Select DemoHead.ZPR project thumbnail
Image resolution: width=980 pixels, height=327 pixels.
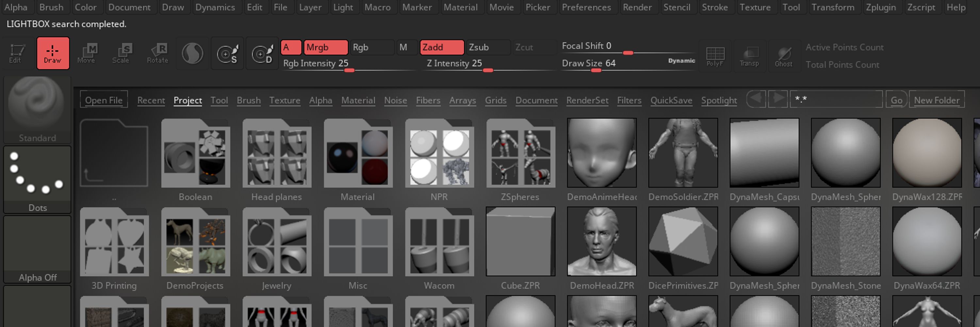(x=602, y=242)
